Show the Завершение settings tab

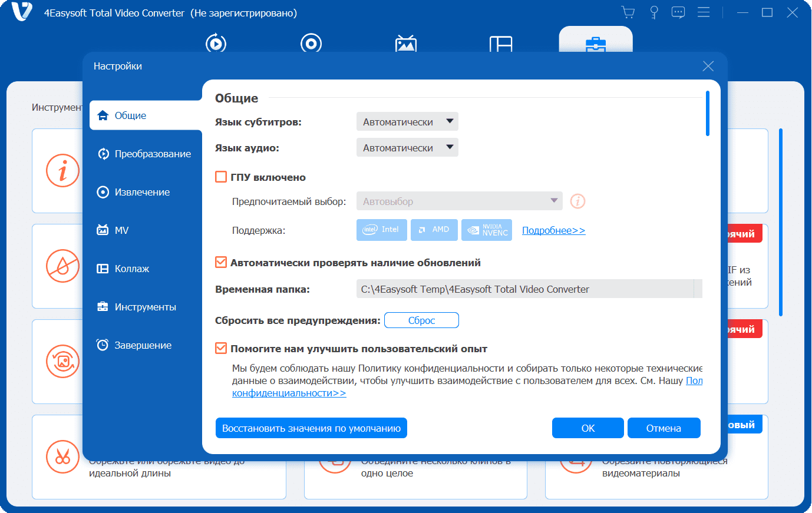point(146,345)
